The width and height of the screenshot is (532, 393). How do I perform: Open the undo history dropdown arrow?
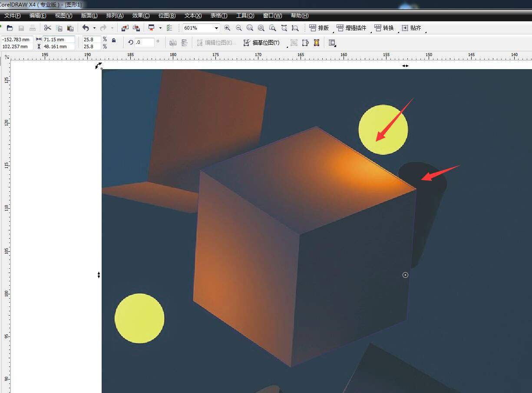(x=94, y=28)
